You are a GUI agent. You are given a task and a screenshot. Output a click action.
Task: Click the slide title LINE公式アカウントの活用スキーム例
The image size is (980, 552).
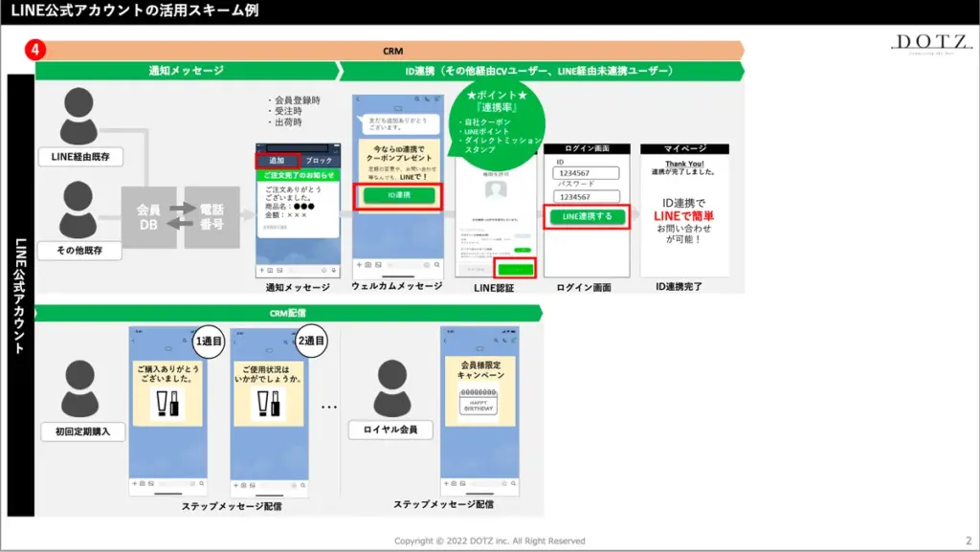(134, 11)
